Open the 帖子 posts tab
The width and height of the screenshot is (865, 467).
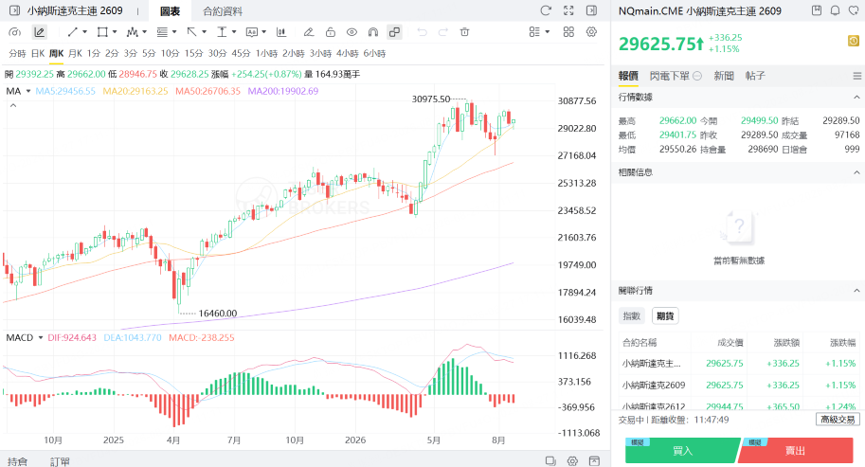755,76
